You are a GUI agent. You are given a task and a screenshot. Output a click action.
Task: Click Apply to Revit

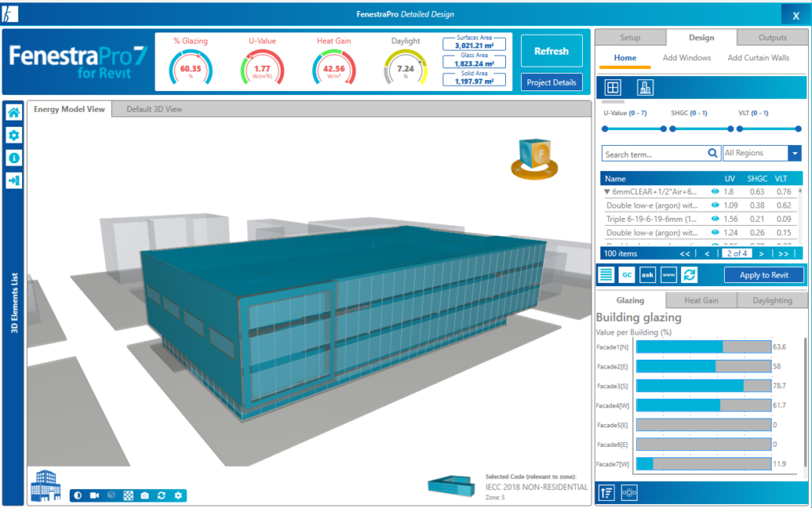764,275
